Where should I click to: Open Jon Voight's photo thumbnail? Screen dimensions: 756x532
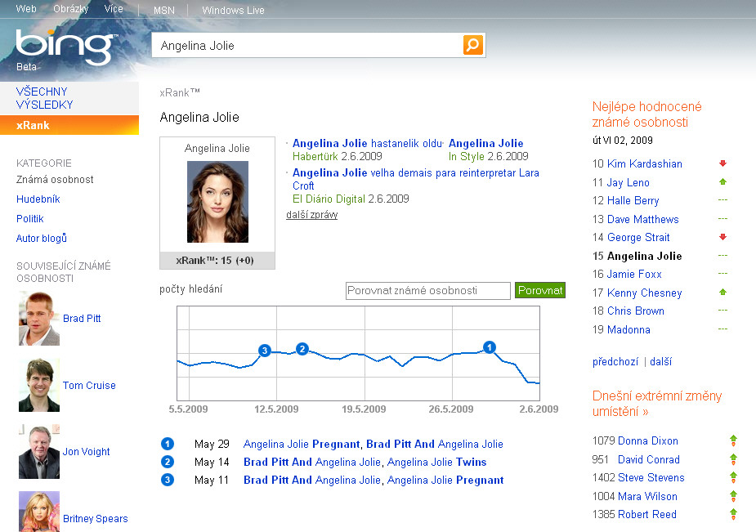39,452
